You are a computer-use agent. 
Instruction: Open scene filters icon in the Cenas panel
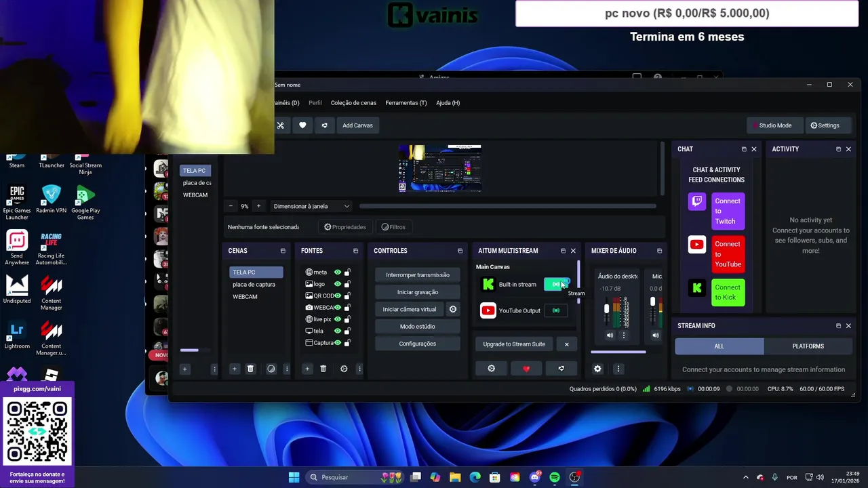click(271, 369)
